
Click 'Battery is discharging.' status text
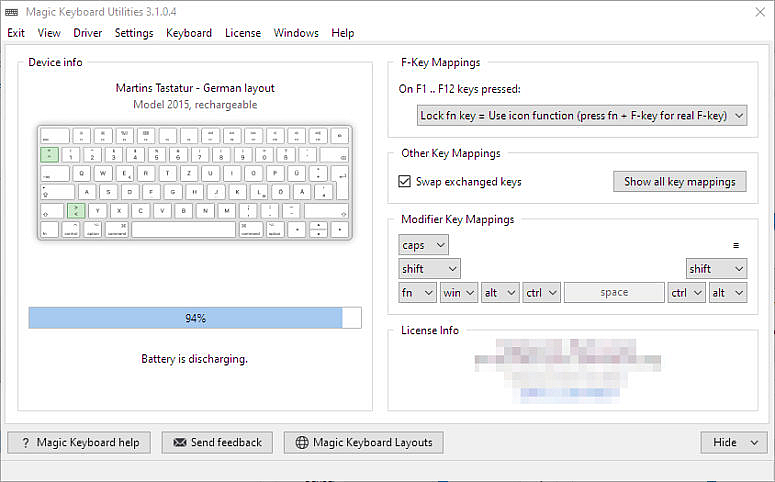click(x=194, y=359)
